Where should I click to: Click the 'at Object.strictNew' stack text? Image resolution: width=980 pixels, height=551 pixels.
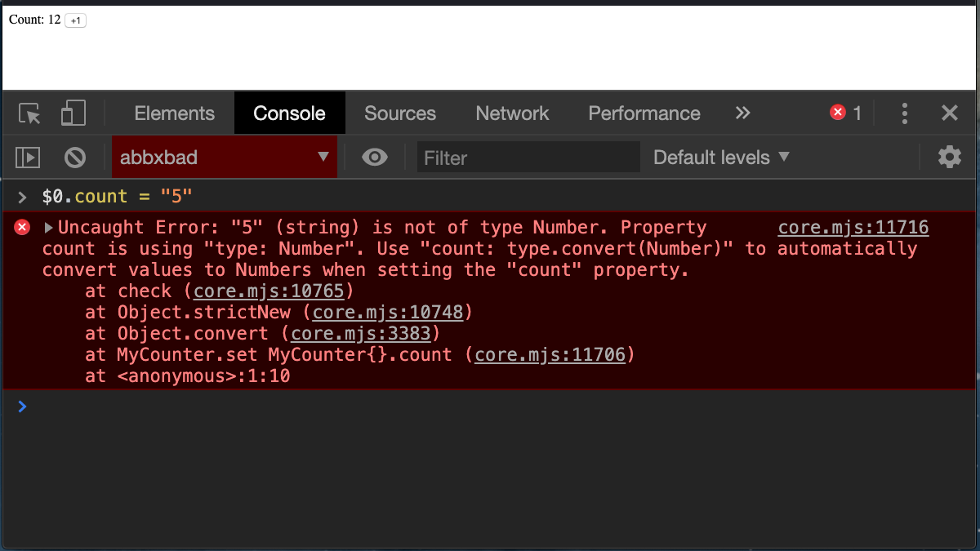pyautogui.click(x=188, y=313)
